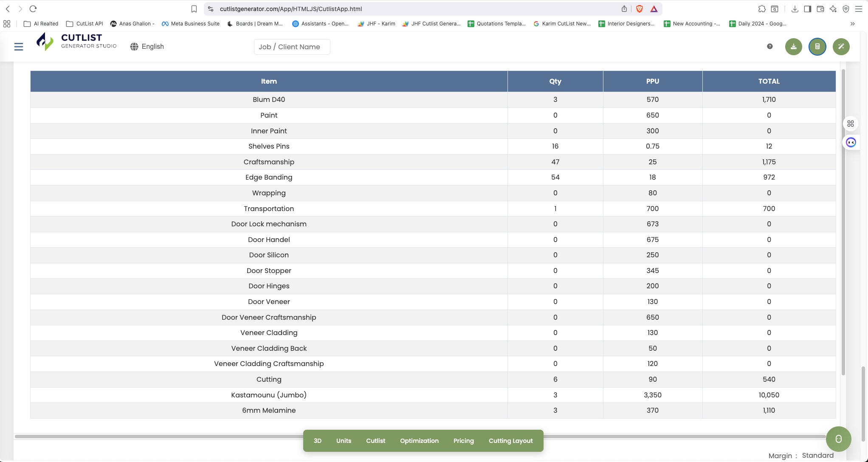Click the download export icon
868x462 pixels.
point(793,47)
